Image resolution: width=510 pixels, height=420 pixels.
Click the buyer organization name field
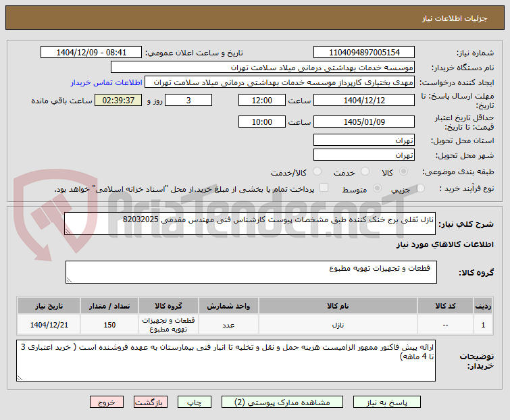263,68
